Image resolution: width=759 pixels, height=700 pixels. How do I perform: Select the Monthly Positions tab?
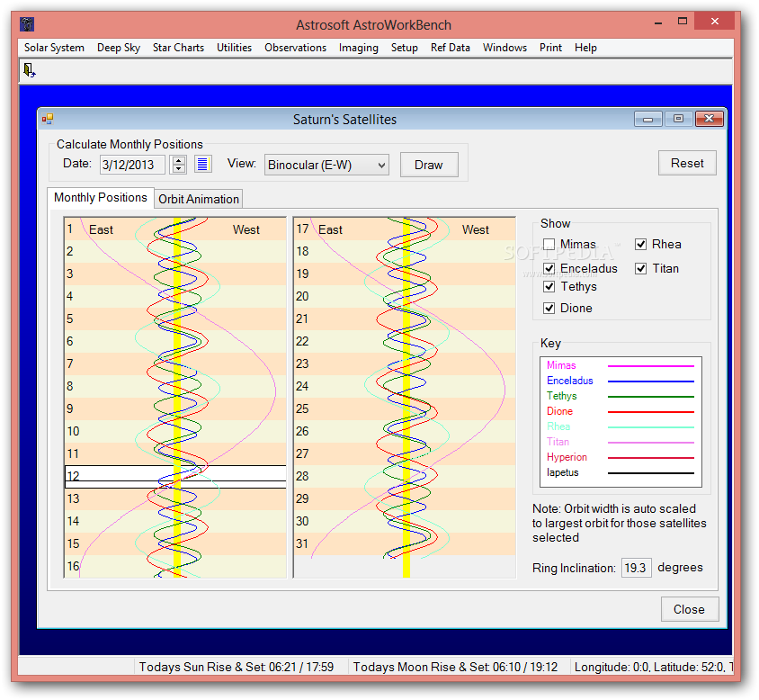[101, 198]
